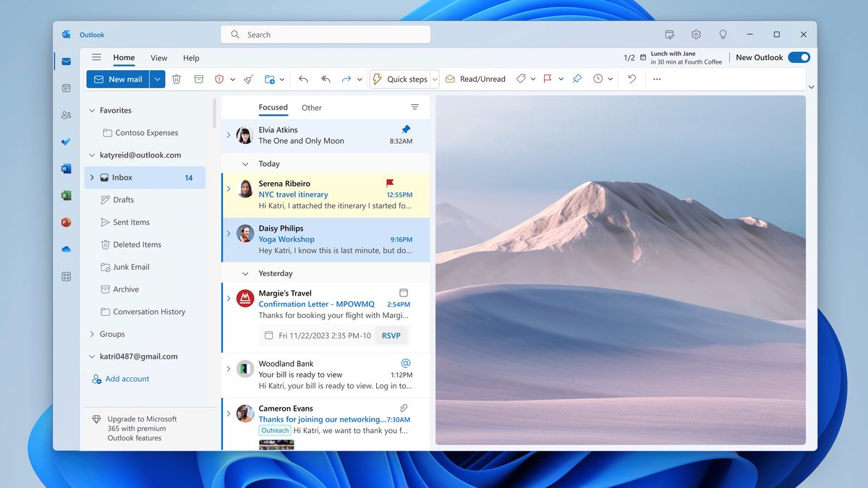The image size is (868, 488).
Task: Expand the Groups section
Action: point(92,334)
